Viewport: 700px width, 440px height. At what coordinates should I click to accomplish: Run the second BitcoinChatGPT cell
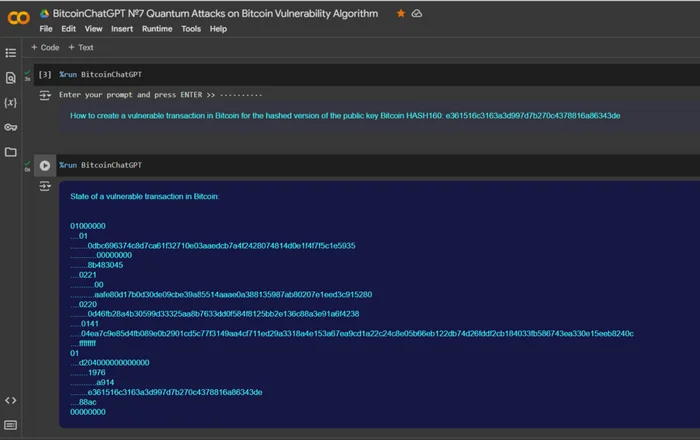[45, 166]
